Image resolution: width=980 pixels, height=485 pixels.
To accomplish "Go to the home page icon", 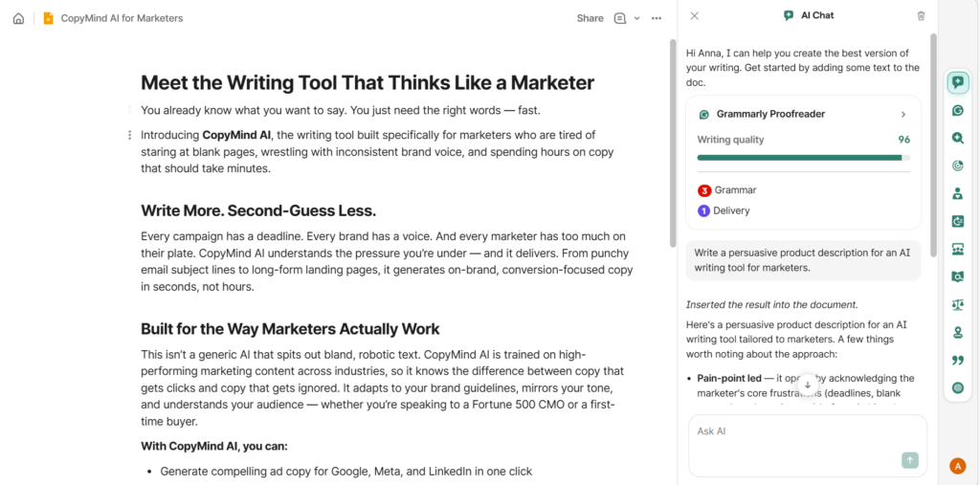I will pos(18,18).
